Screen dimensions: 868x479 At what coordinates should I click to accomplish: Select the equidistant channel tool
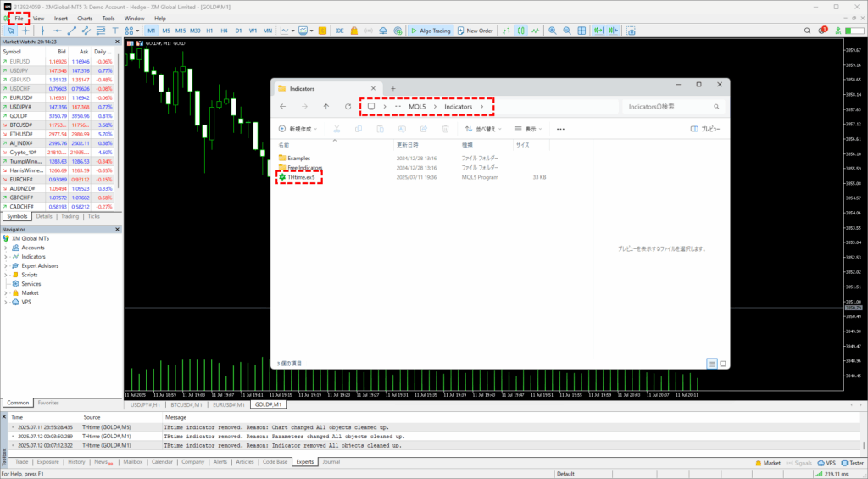[x=86, y=31]
